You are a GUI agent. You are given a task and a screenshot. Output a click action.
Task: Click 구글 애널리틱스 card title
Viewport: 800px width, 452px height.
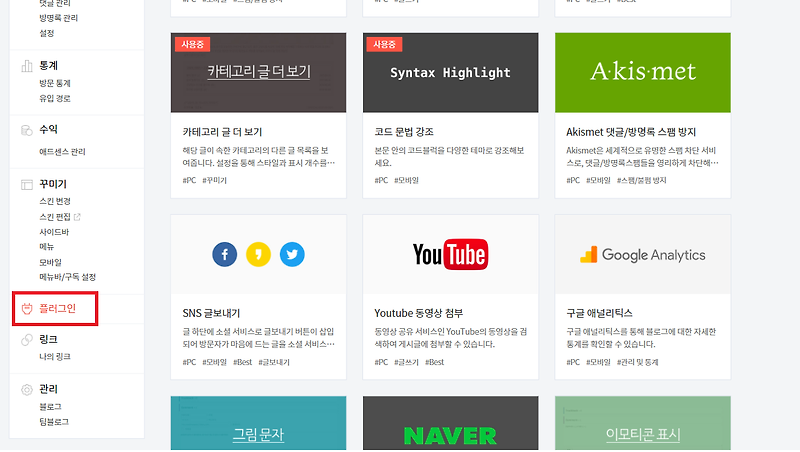[599, 313]
